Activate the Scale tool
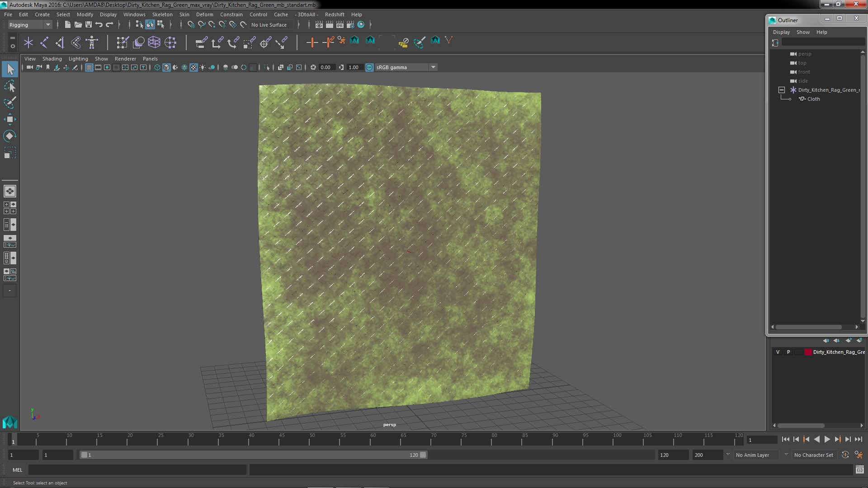 10,153
